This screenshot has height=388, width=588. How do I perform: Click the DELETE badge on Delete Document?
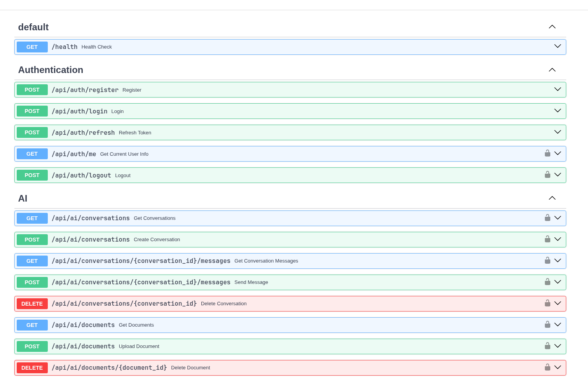(32, 367)
